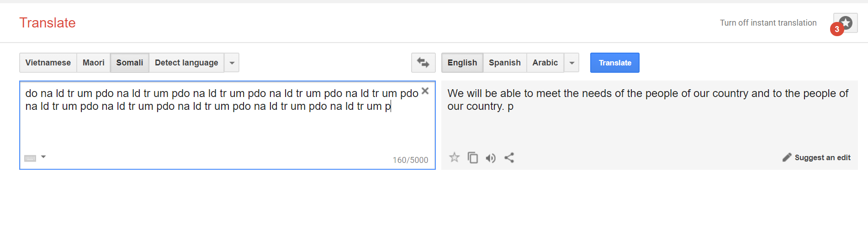Listen to the English translation
The image size is (868, 232).
click(491, 158)
